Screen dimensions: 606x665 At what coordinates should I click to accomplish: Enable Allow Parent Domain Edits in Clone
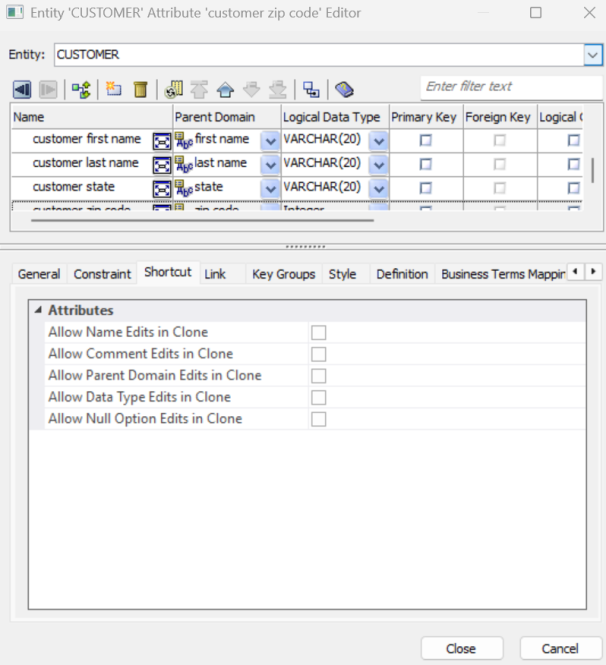click(x=318, y=376)
